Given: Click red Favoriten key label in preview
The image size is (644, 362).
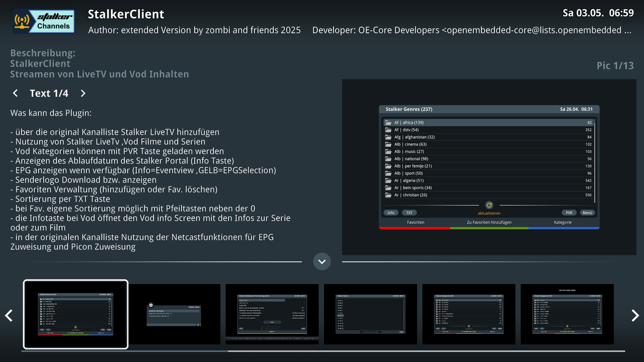Looking at the screenshot, I should click(416, 222).
